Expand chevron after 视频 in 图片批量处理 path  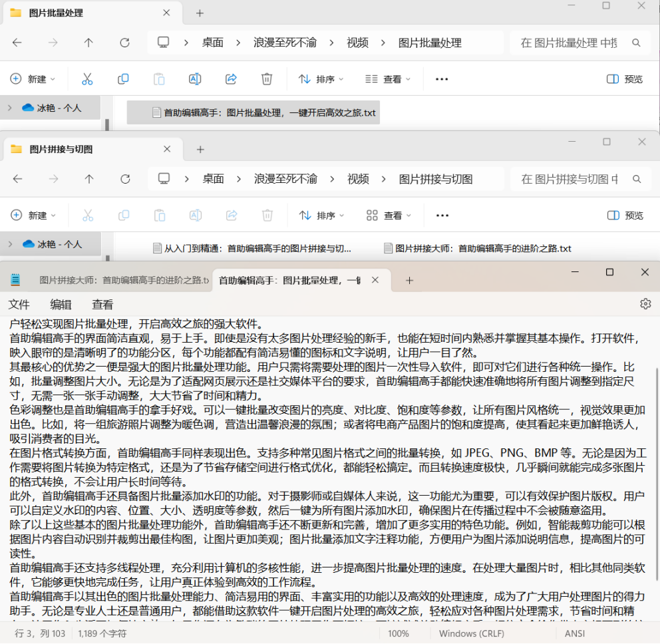coord(383,43)
